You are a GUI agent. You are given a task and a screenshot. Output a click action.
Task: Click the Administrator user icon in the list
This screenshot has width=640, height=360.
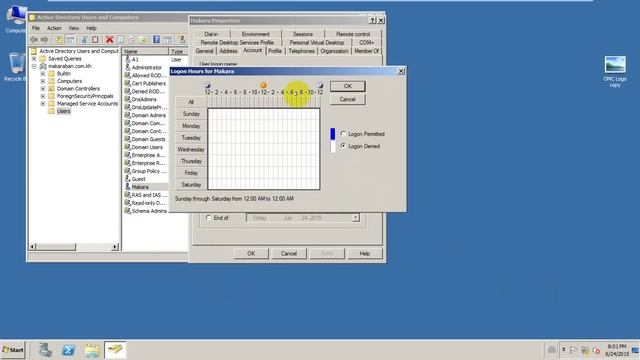tap(127, 67)
